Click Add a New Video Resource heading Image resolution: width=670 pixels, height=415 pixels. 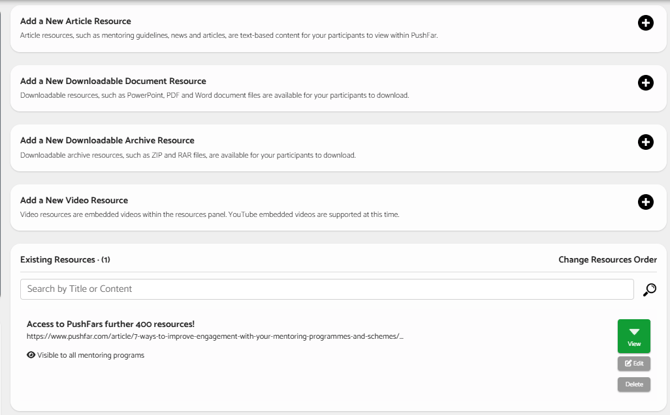click(74, 200)
